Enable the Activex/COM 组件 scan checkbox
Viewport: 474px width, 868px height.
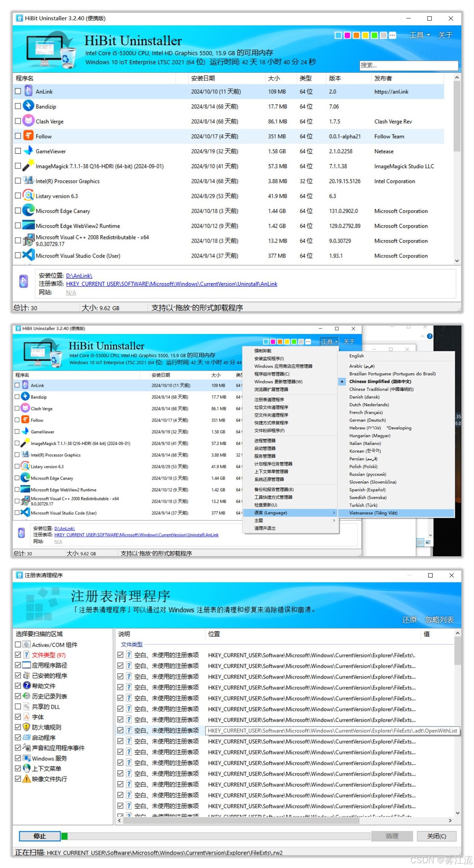click(18, 644)
